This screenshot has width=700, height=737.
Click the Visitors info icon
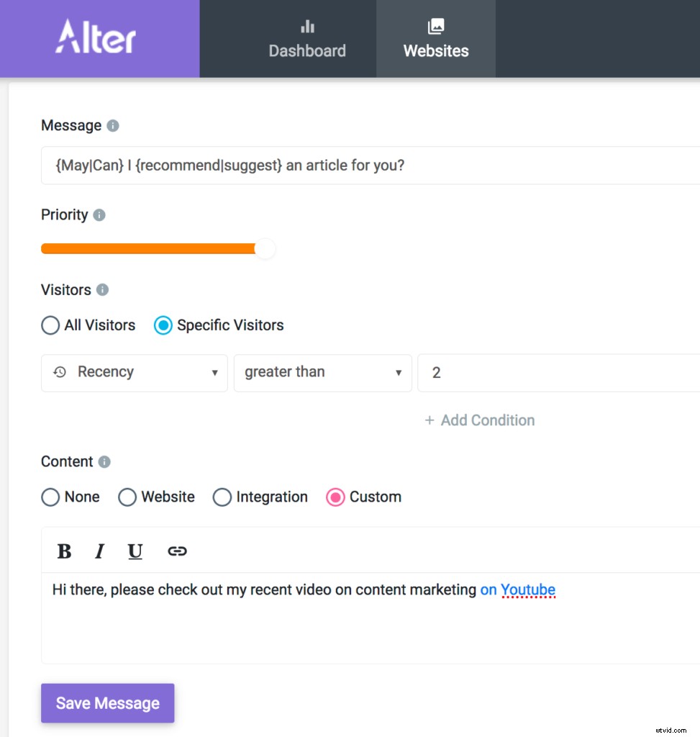103,290
